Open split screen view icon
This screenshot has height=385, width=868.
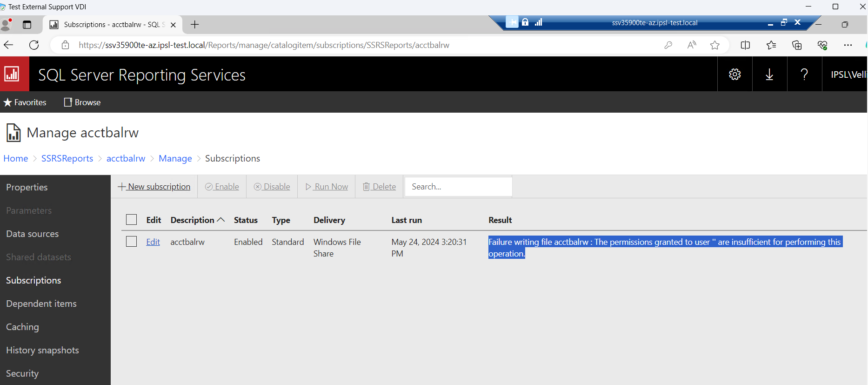[745, 45]
